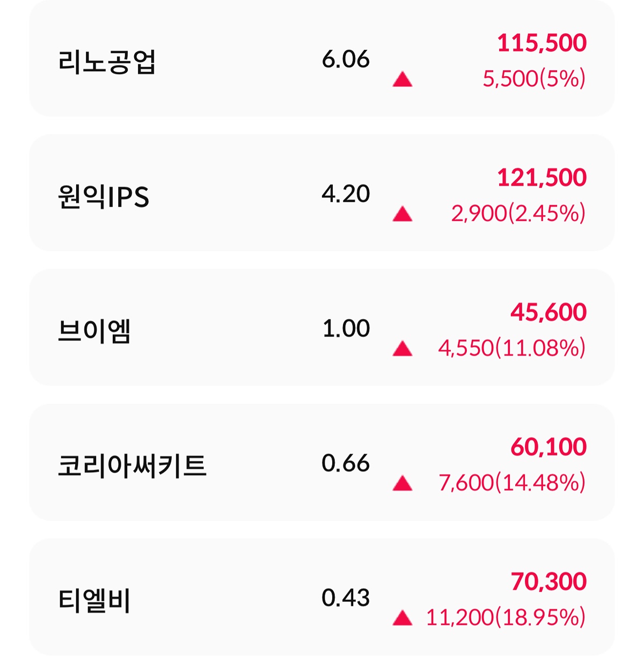Click the red up arrow for 브이엠
This screenshot has height=657, width=644.
click(402, 349)
